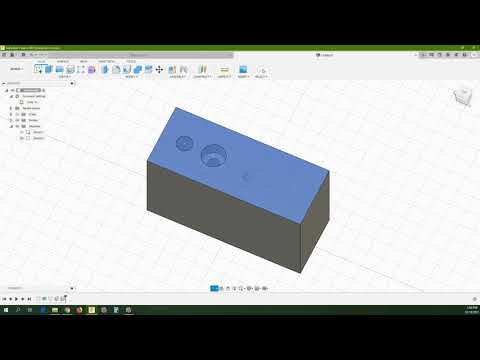Collapse Document Settings node
The image size is (480, 360).
11,96
